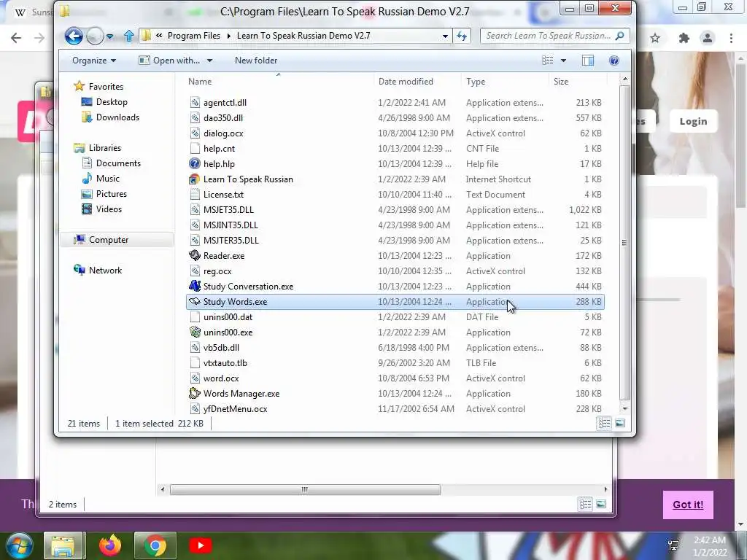
Task: Open Firefox from the taskbar
Action: pos(110,545)
